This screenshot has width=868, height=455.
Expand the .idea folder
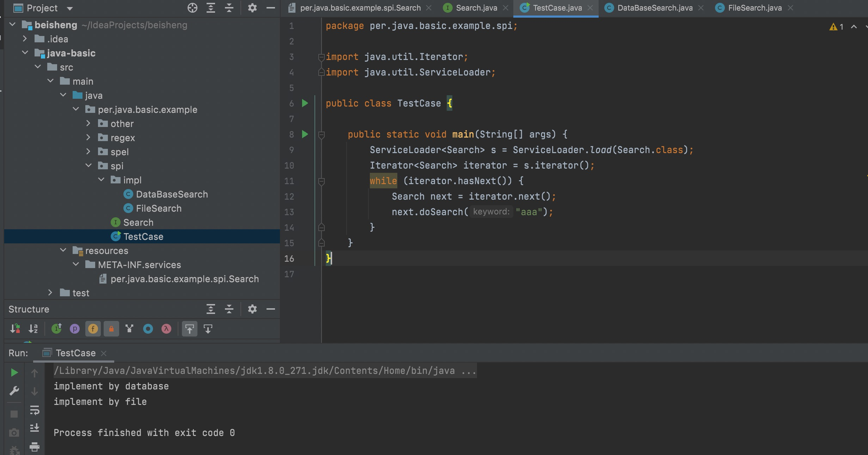[25, 39]
